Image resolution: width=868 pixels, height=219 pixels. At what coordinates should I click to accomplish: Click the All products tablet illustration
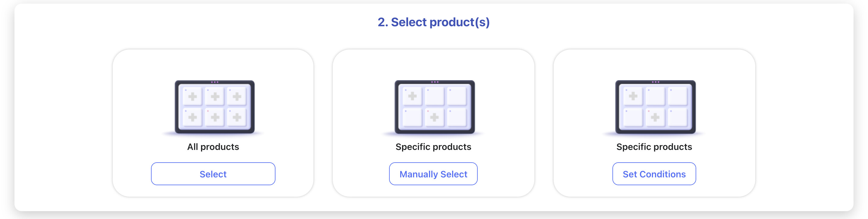(214, 106)
